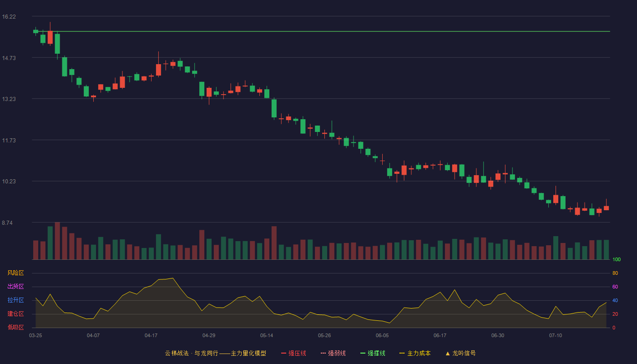Select the 06-17 date label

[x=440, y=335]
